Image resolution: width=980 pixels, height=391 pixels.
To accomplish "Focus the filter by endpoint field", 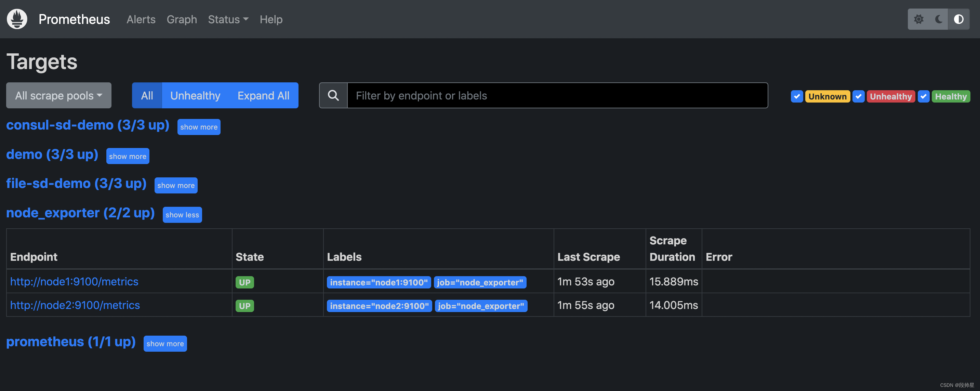I will (x=557, y=95).
